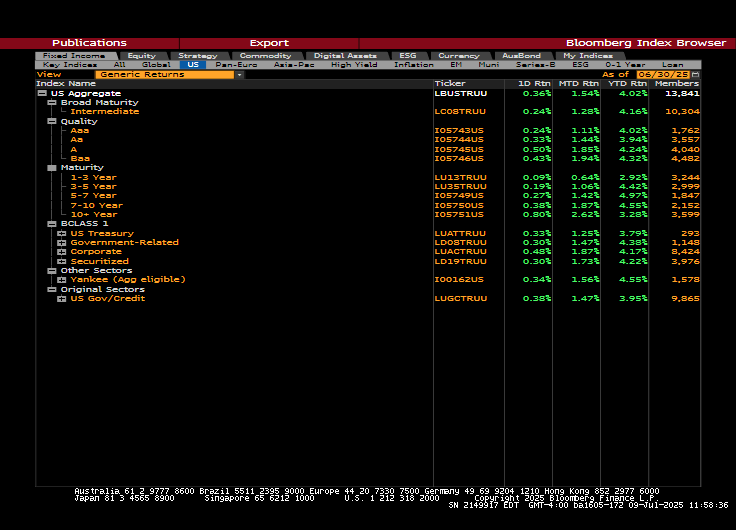This screenshot has height=530, width=736.
Task: Select the Series-B sub-tab
Action: click(536, 65)
